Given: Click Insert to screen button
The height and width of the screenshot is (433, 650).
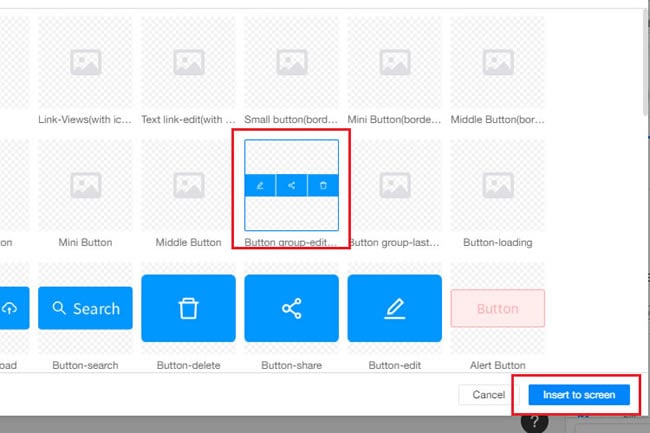Looking at the screenshot, I should (579, 395).
